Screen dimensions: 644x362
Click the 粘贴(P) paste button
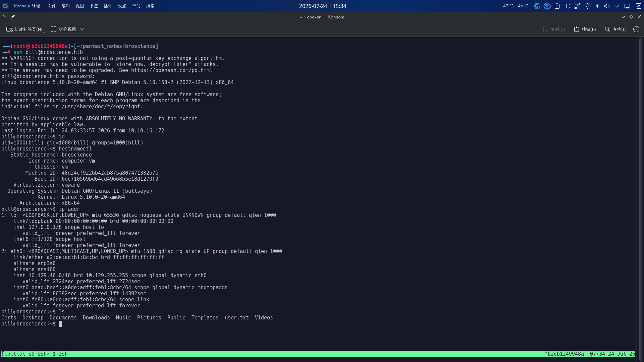pos(585,29)
